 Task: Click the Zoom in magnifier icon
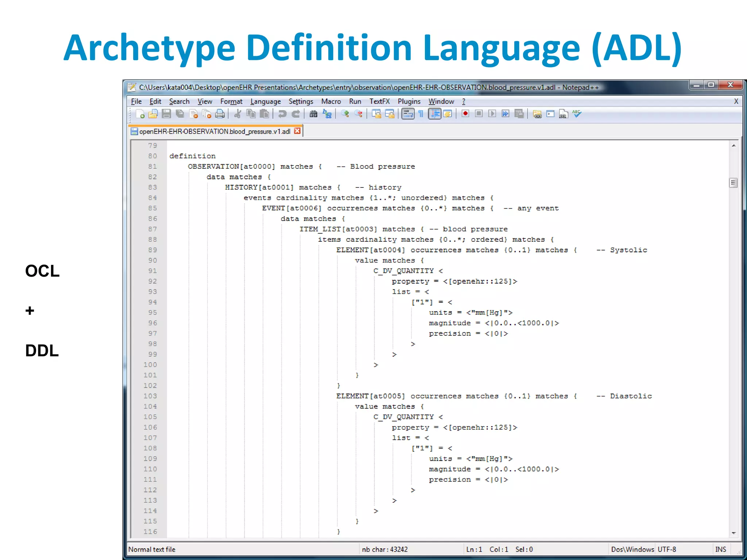click(x=345, y=114)
